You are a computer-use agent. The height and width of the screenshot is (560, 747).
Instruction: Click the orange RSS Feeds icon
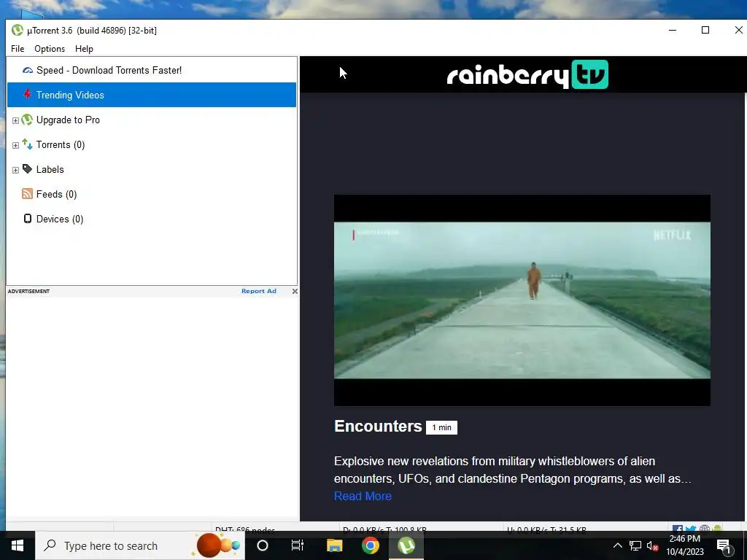27,194
